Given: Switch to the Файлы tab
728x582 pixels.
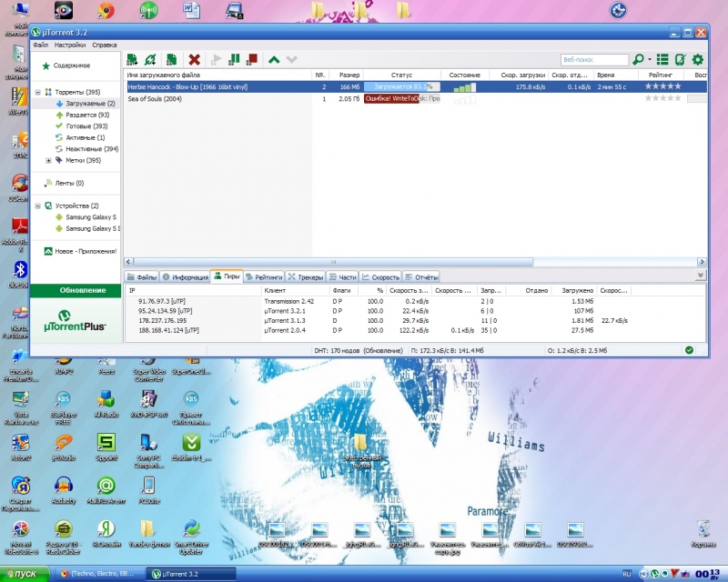Looking at the screenshot, I should pyautogui.click(x=142, y=276).
